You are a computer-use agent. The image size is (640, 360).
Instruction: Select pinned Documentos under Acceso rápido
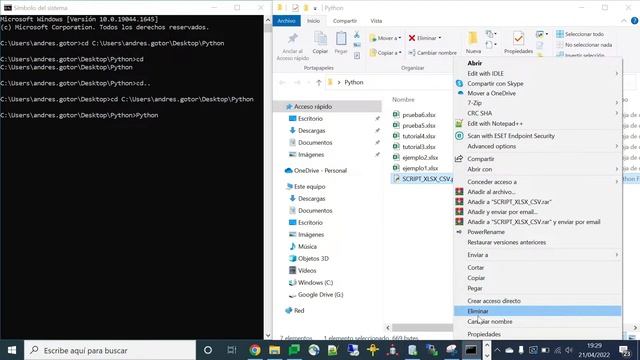[x=315, y=143]
